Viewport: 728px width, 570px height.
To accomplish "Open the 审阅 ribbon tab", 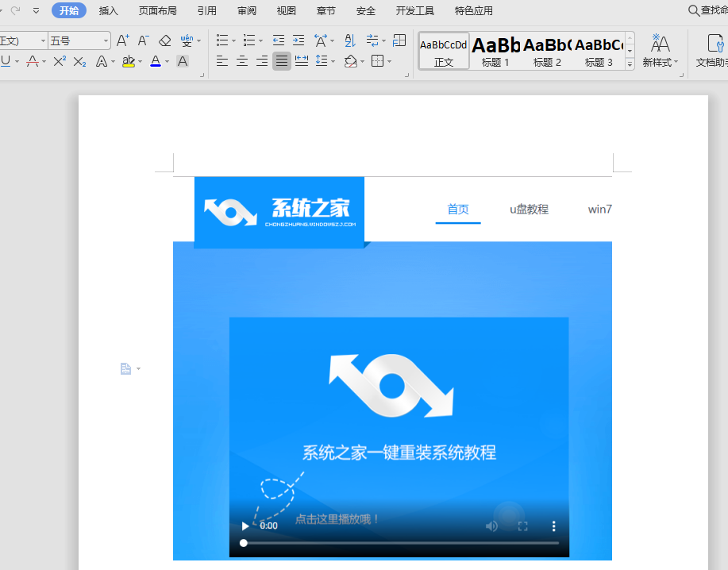I will tap(246, 10).
